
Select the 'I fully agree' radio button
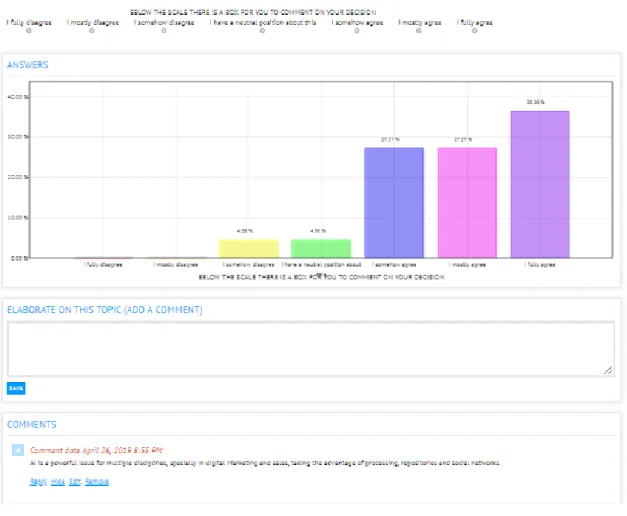click(474, 30)
